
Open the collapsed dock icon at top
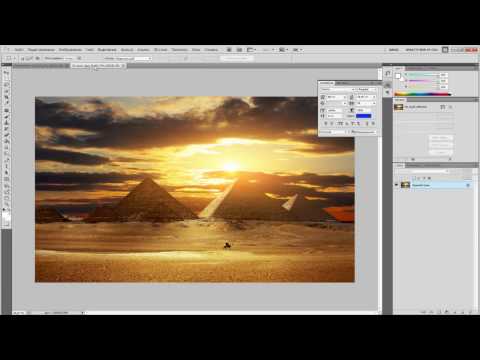click(x=388, y=73)
